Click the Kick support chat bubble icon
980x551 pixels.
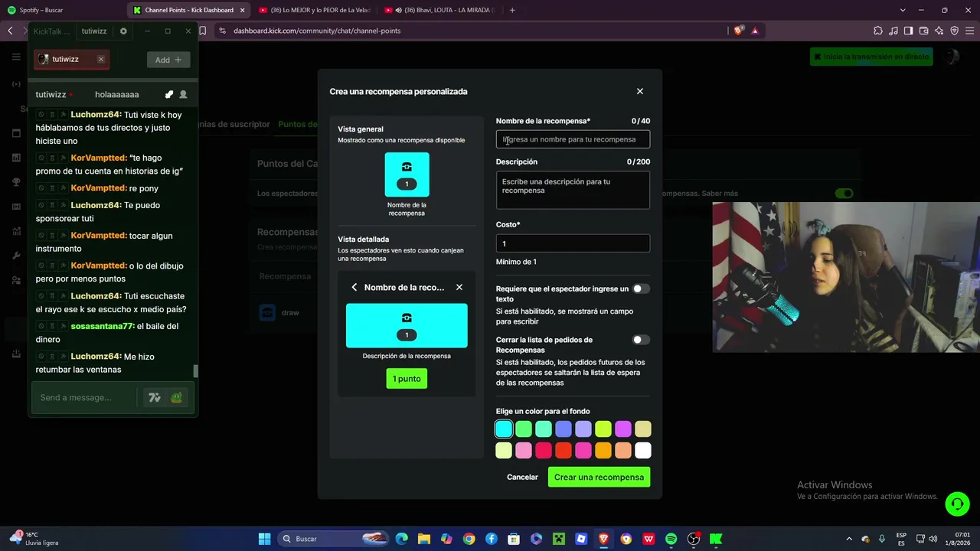[957, 504]
